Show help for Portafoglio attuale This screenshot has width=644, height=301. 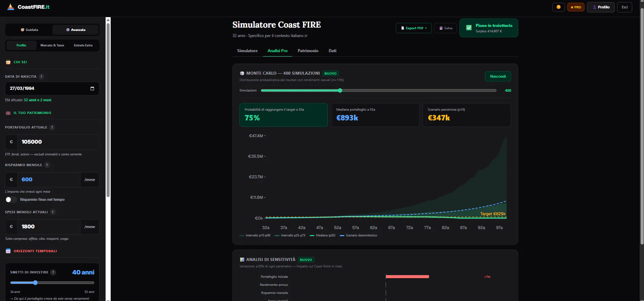coord(52,127)
